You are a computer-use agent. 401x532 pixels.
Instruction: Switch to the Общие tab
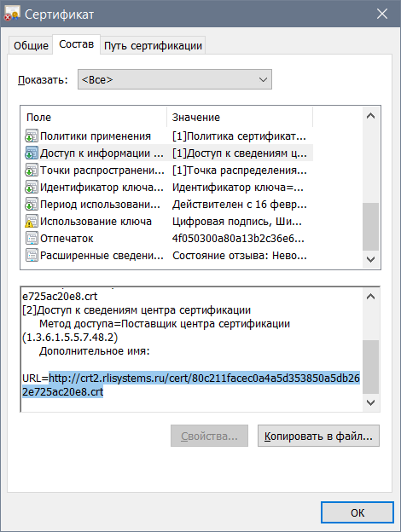click(31, 45)
